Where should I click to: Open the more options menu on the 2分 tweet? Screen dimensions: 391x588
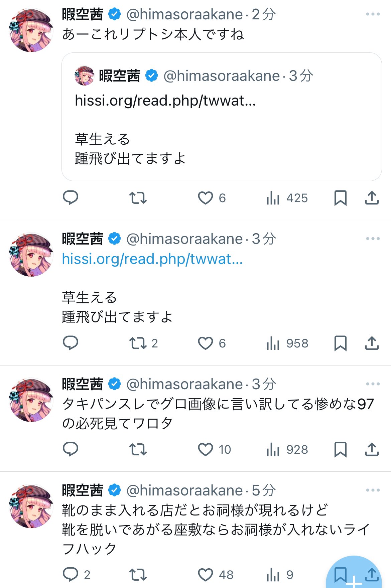[x=373, y=14]
